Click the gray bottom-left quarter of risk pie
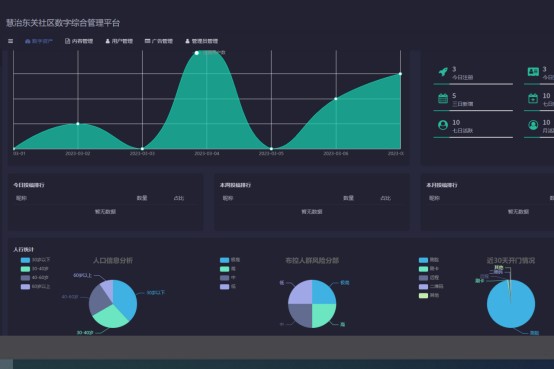 [301, 315]
